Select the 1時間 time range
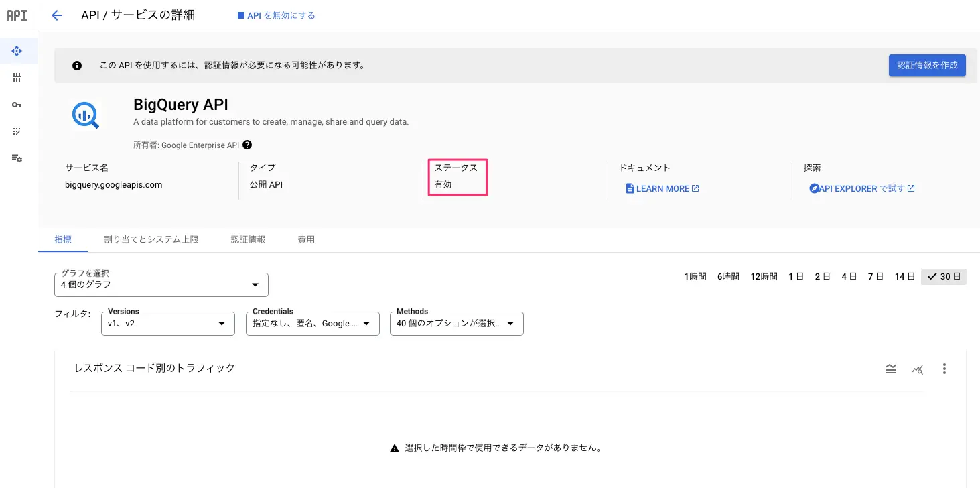This screenshot has width=980, height=488. pyautogui.click(x=695, y=277)
